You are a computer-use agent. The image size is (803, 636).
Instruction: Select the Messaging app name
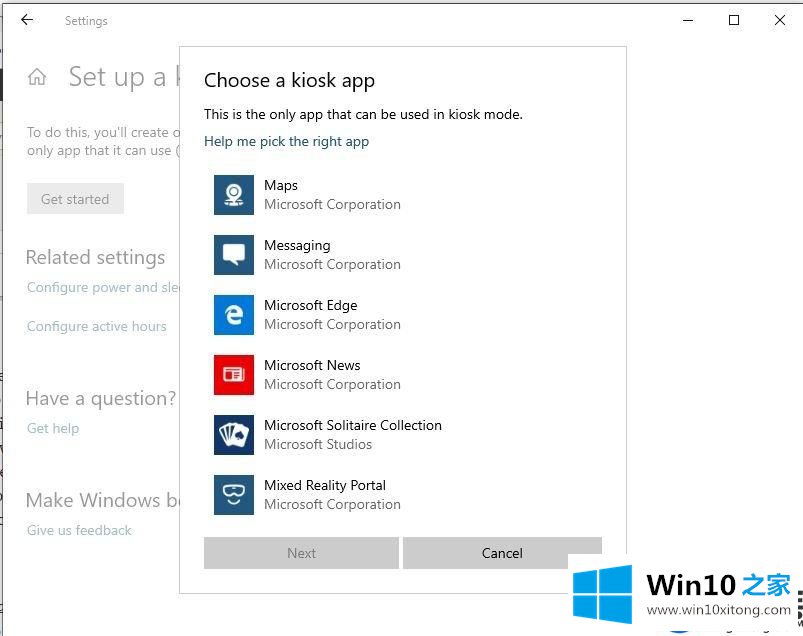tap(297, 246)
